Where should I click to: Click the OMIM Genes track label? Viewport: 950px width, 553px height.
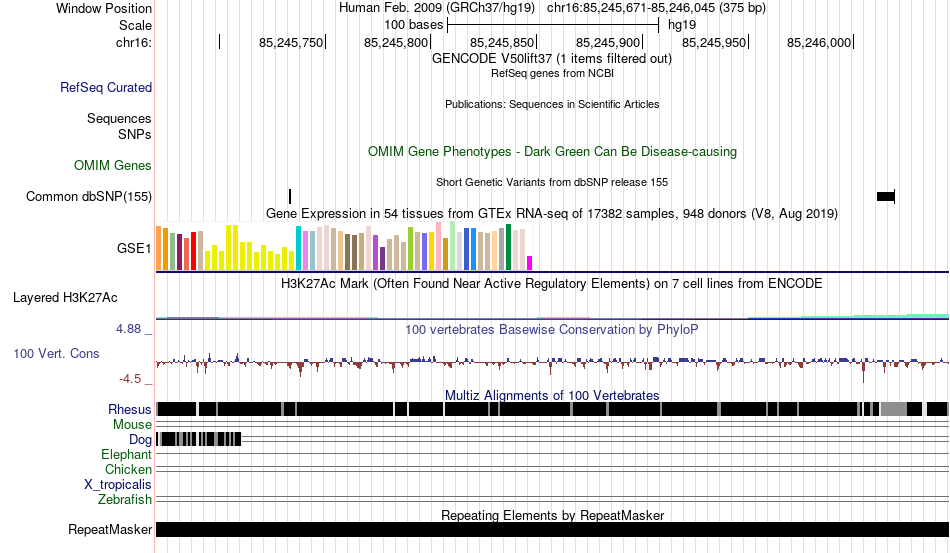point(113,165)
